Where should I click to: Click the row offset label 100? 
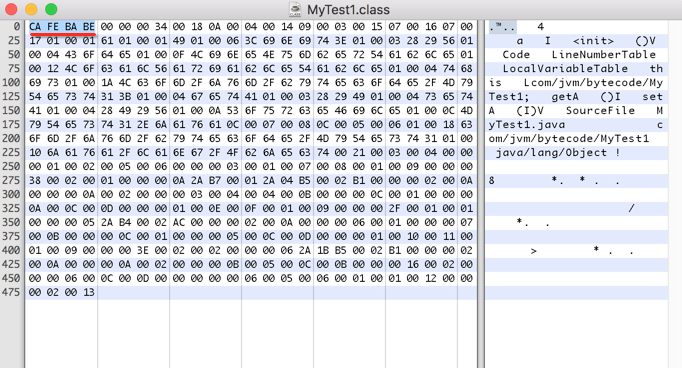point(11,82)
